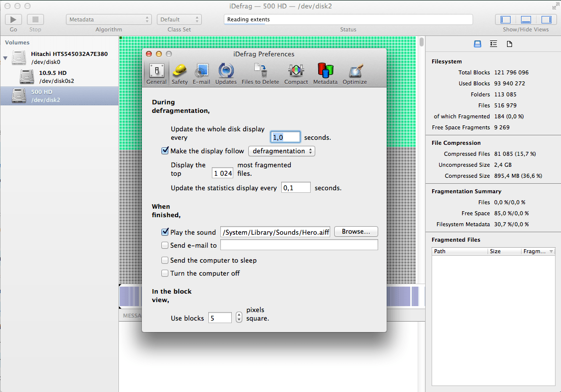The width and height of the screenshot is (561, 392).
Task: Enable Send e-mail to checkbox
Action: pyautogui.click(x=165, y=245)
